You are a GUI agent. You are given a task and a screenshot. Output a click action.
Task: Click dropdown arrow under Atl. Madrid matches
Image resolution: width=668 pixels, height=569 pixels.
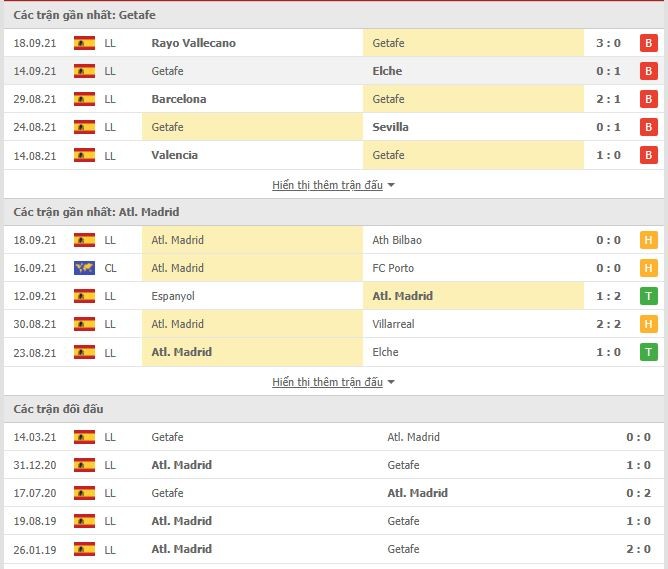pos(391,382)
